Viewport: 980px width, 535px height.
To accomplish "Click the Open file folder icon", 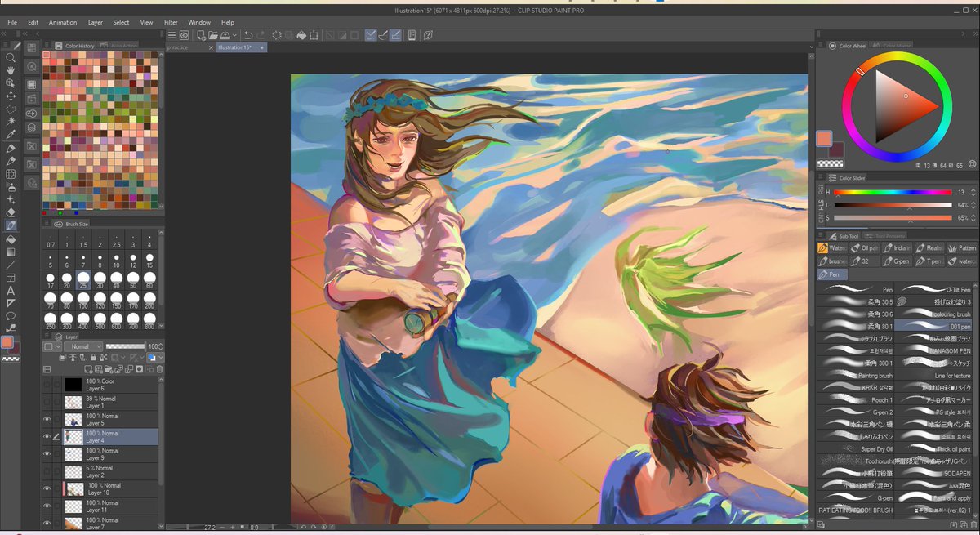I will 212,35.
